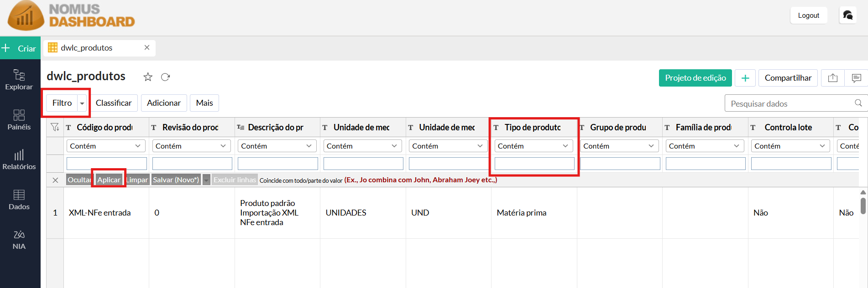The width and height of the screenshot is (868, 288).
Task: Click the green plus button beside Projeto de edição
Action: 745,78
